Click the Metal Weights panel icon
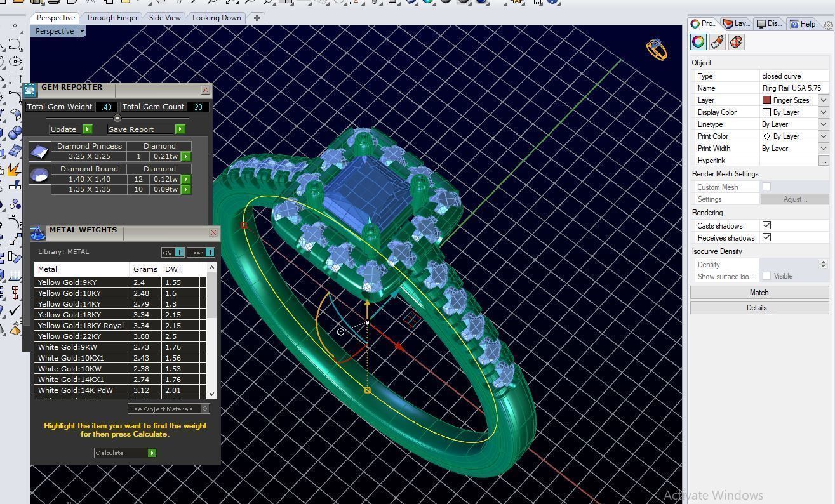The height and width of the screenshot is (504, 835). click(x=37, y=233)
